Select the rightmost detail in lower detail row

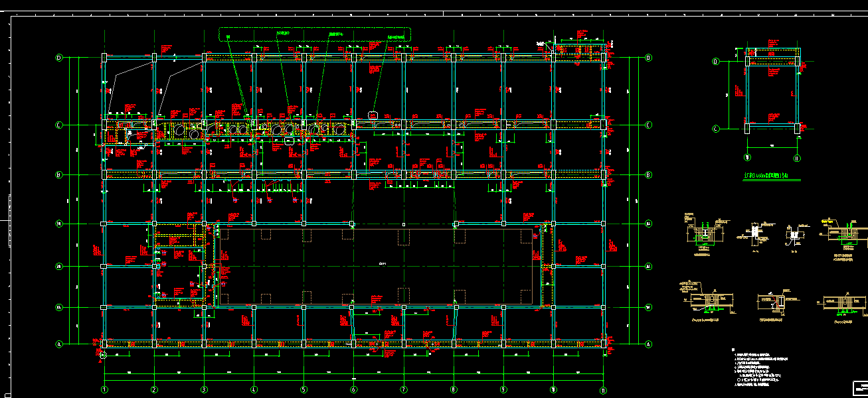843,303
